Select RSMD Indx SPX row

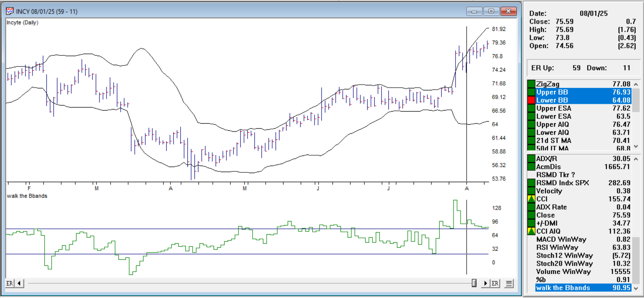[x=583, y=183]
